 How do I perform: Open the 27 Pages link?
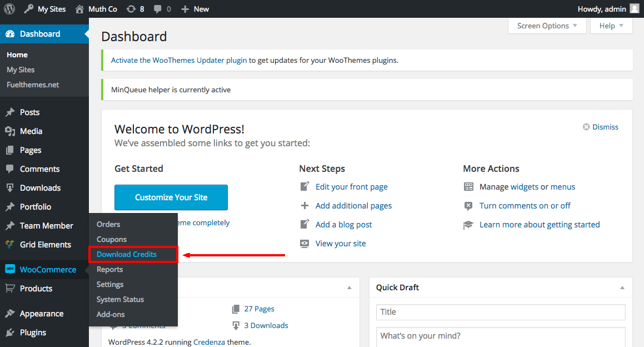[x=259, y=309]
